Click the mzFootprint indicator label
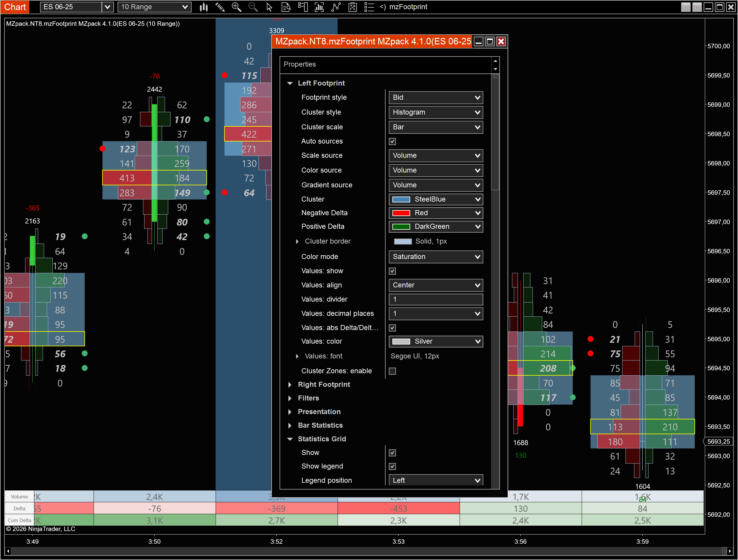 point(408,7)
